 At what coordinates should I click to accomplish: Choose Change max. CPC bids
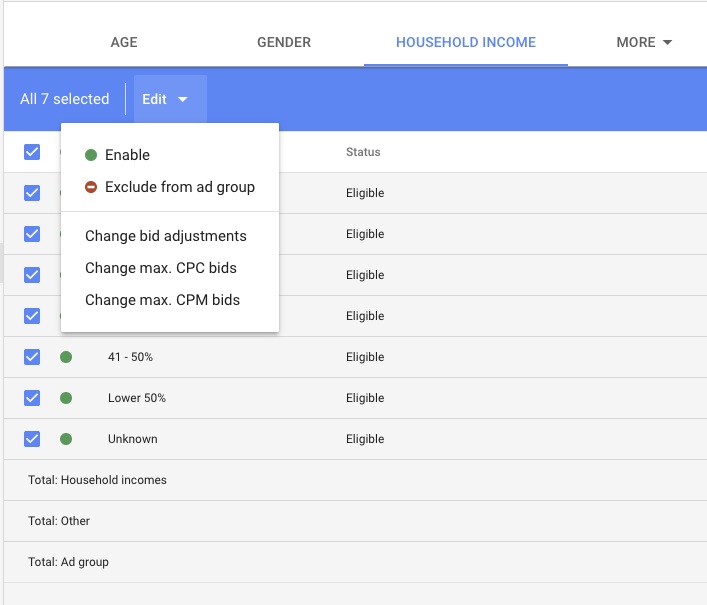pos(161,268)
